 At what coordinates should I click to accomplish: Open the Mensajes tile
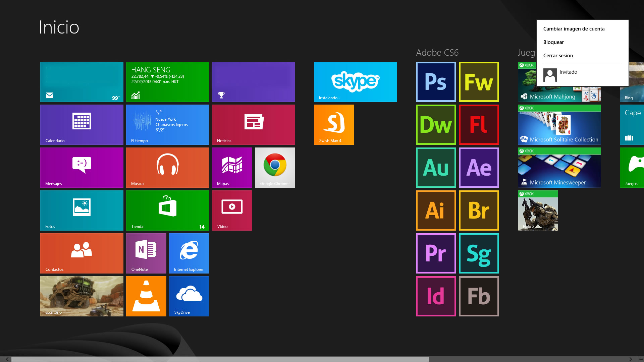(x=82, y=168)
